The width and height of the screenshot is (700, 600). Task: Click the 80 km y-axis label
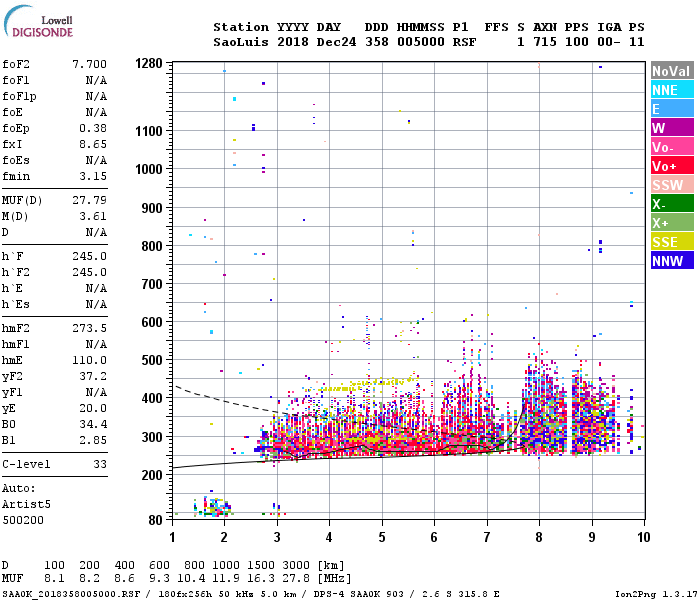tap(155, 521)
